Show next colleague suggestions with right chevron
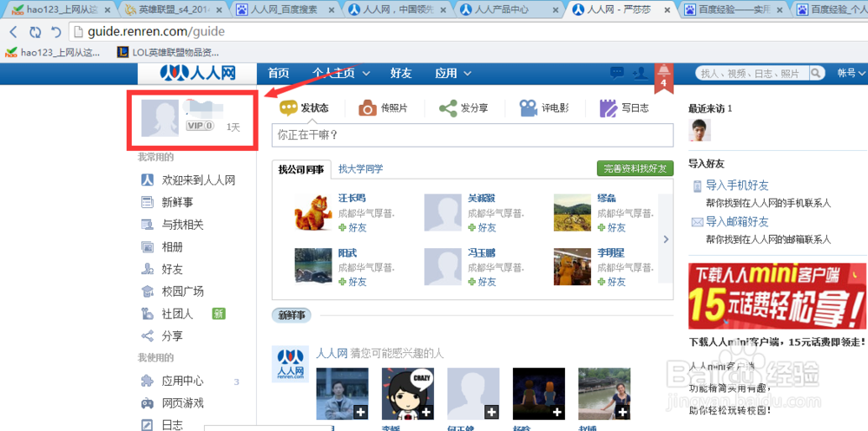Screen dimensions: 868x431 coord(666,239)
